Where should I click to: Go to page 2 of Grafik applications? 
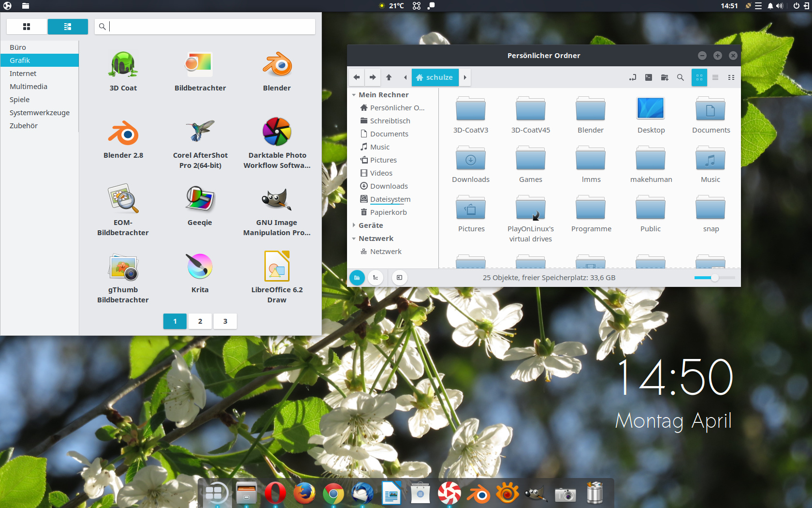(200, 321)
